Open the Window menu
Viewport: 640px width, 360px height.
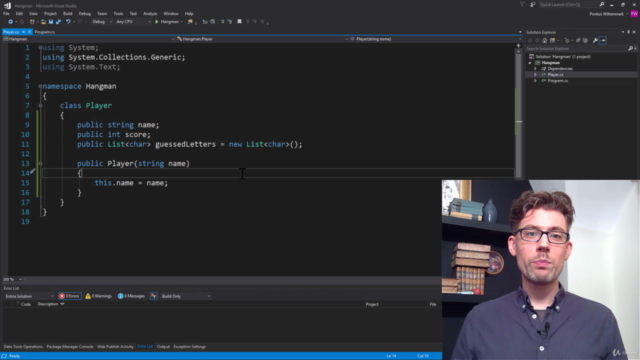(171, 13)
